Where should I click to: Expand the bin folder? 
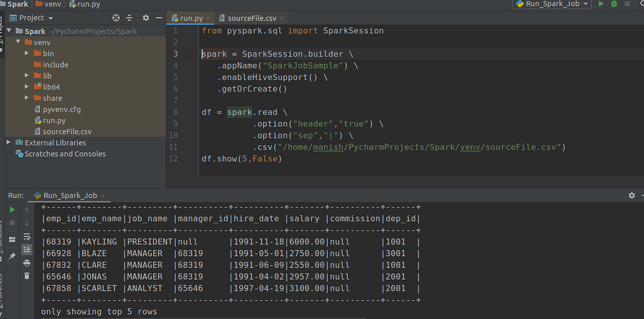point(26,53)
